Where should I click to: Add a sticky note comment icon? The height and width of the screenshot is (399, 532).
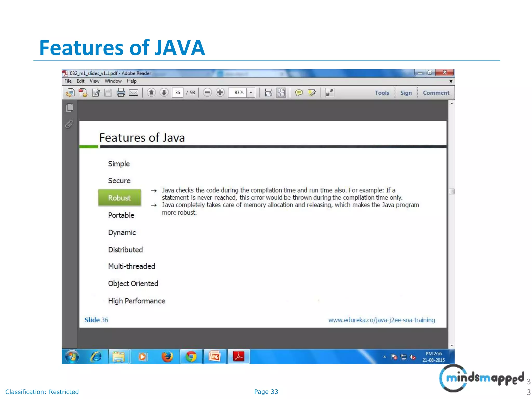point(299,93)
